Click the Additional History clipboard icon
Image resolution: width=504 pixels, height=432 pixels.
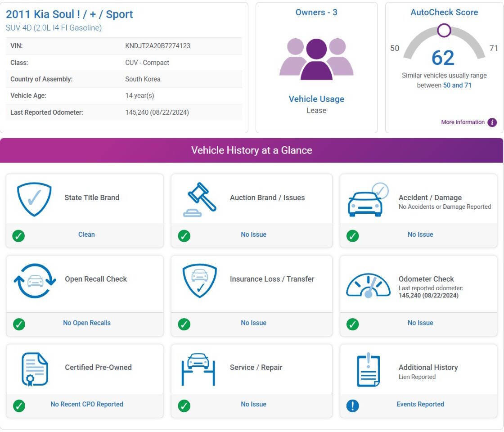(x=368, y=370)
